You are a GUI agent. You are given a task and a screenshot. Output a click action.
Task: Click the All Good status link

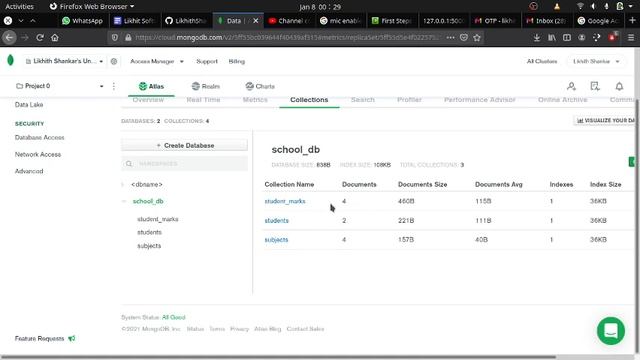coord(173,317)
